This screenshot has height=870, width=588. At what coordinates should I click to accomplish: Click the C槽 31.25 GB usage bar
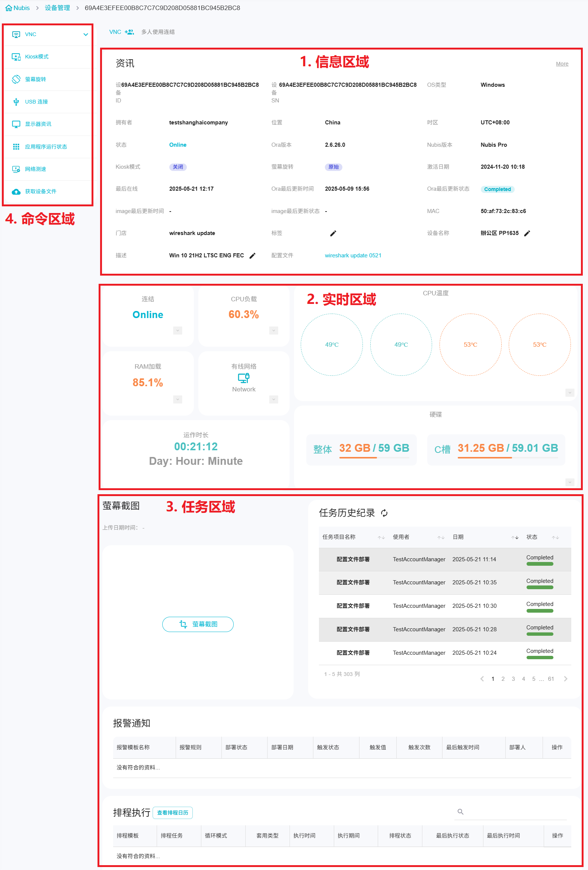pyautogui.click(x=508, y=457)
